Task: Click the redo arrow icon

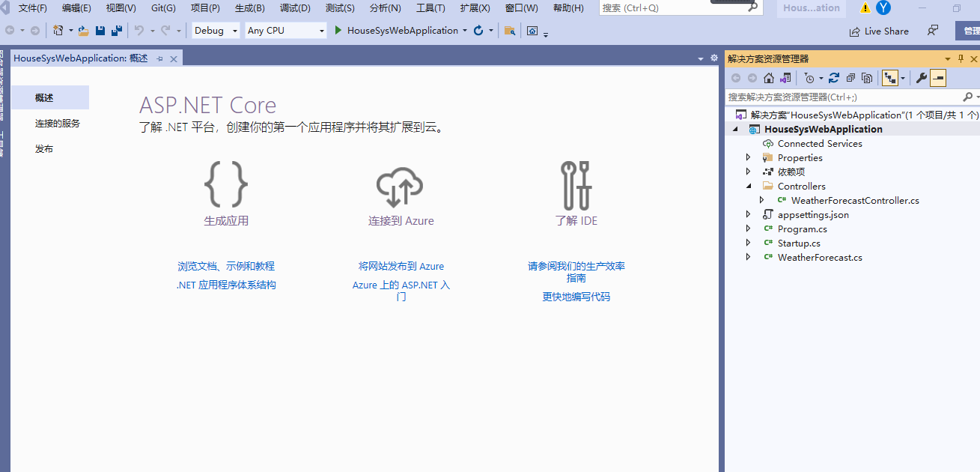Action: [165, 31]
